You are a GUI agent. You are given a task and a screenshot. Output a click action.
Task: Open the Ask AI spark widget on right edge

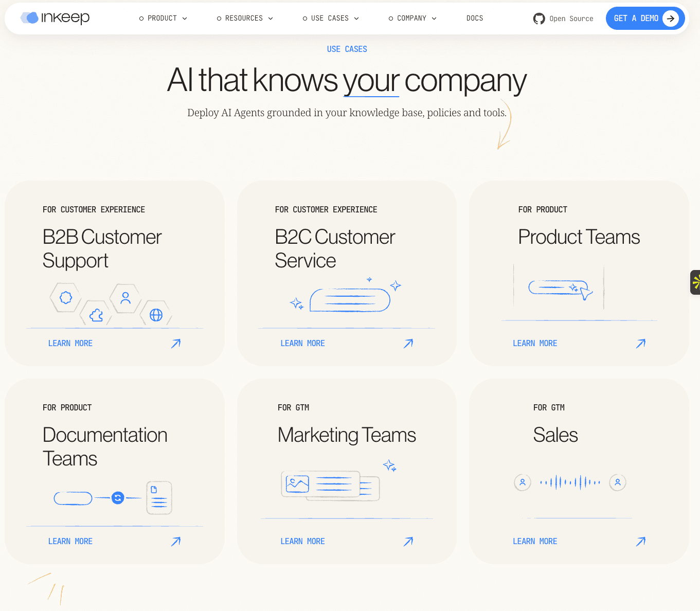click(696, 282)
